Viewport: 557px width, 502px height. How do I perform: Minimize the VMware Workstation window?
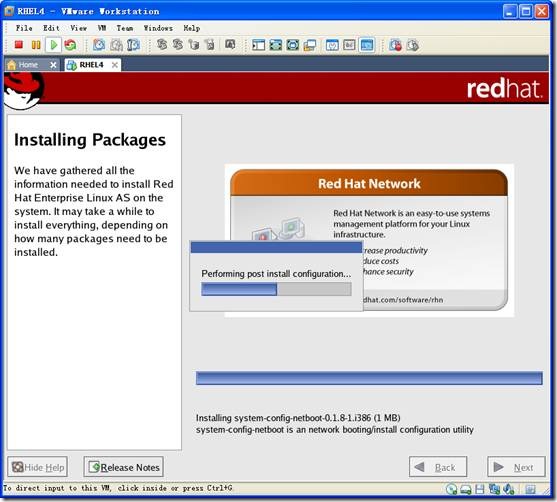pyautogui.click(x=510, y=11)
